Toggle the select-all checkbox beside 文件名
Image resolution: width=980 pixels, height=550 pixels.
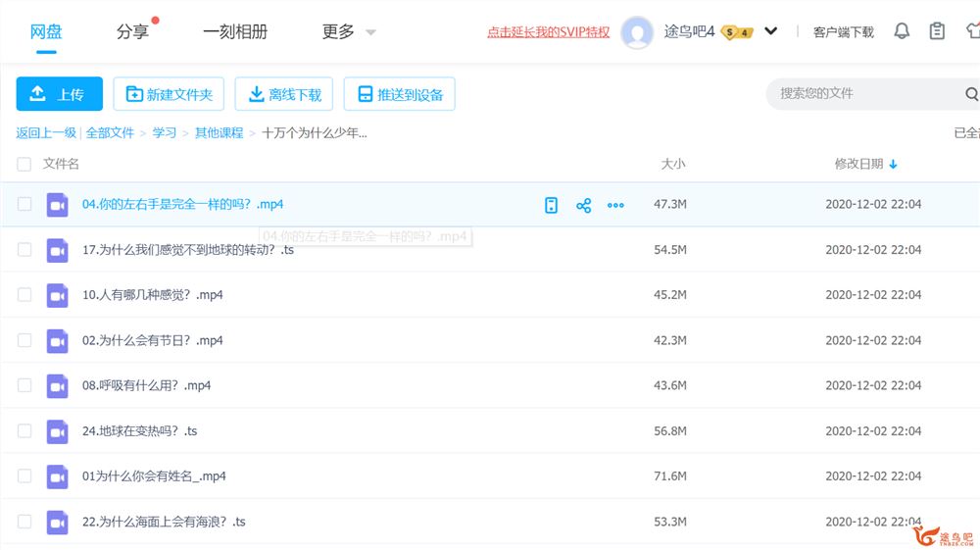(x=24, y=165)
